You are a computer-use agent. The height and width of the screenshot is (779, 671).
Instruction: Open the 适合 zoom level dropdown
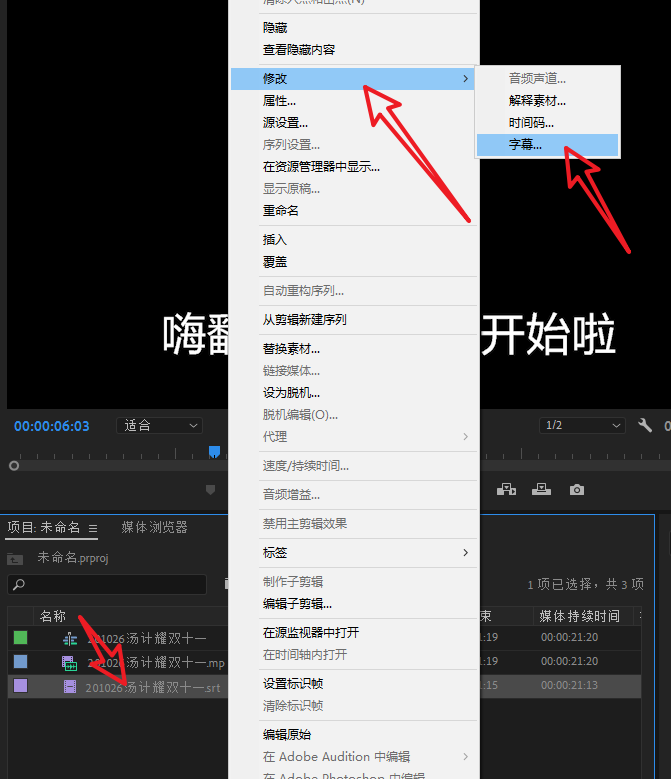(159, 426)
